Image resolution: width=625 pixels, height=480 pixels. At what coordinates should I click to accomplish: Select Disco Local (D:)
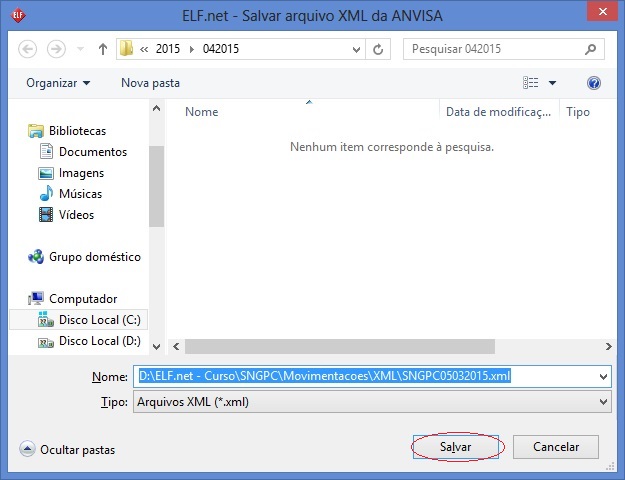click(x=100, y=341)
